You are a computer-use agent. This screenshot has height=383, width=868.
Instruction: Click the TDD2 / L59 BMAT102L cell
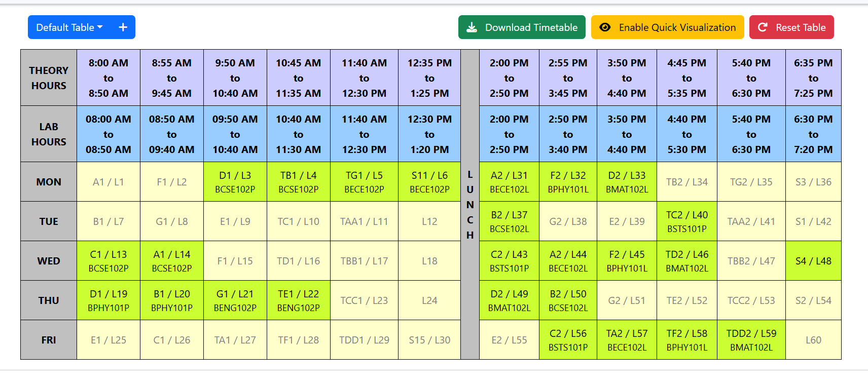click(751, 340)
